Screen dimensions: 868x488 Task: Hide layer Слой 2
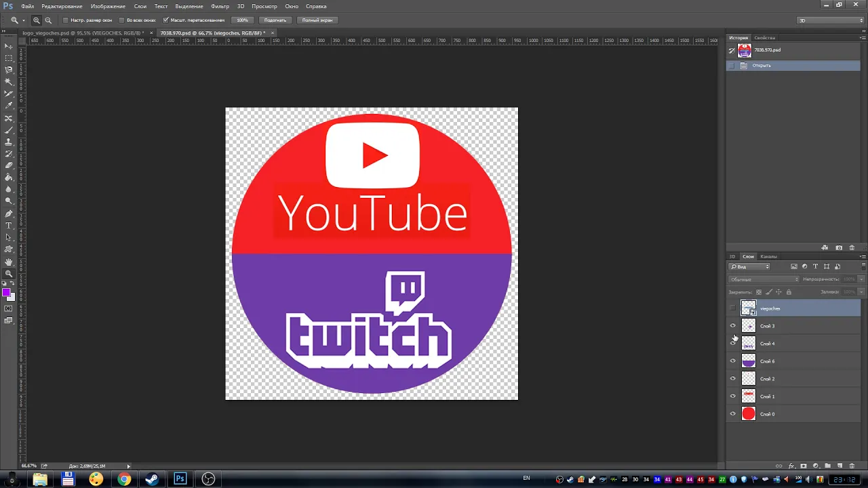click(732, 379)
